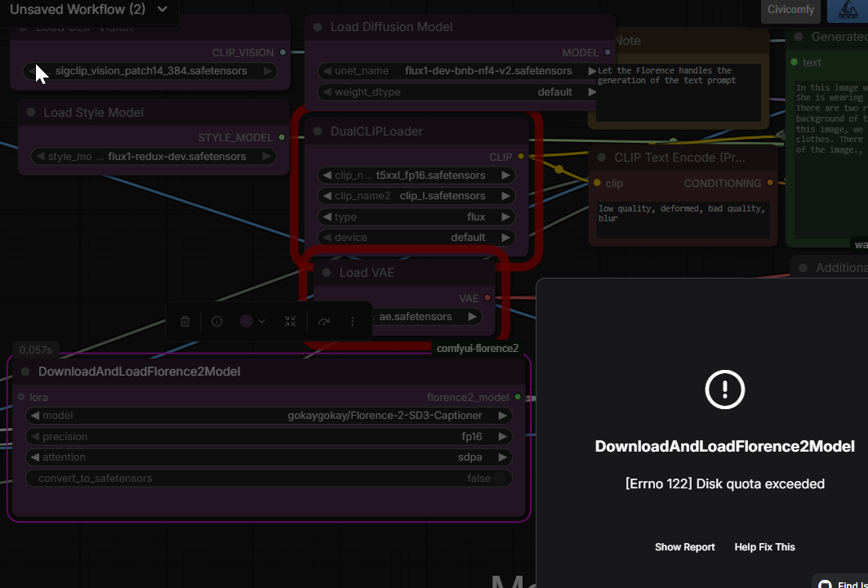The width and height of the screenshot is (868, 588).
Task: Open the node color picker swatch
Action: pyautogui.click(x=247, y=321)
